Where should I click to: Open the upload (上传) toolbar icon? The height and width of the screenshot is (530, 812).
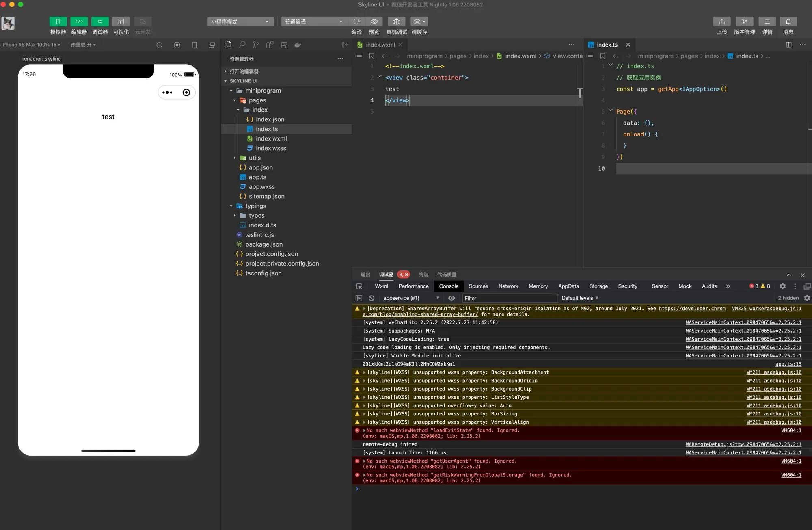click(x=721, y=22)
